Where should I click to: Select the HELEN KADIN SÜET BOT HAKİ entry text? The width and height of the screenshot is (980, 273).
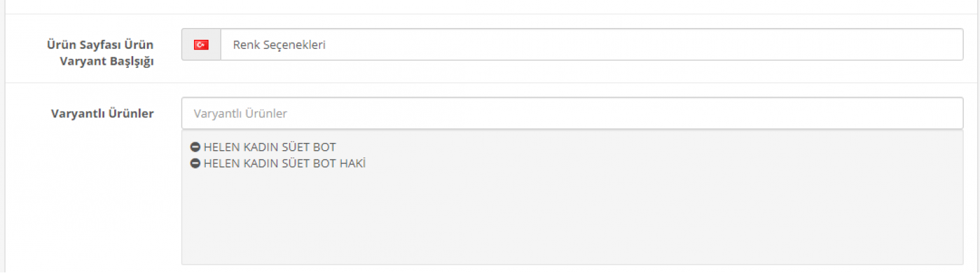click(x=285, y=163)
